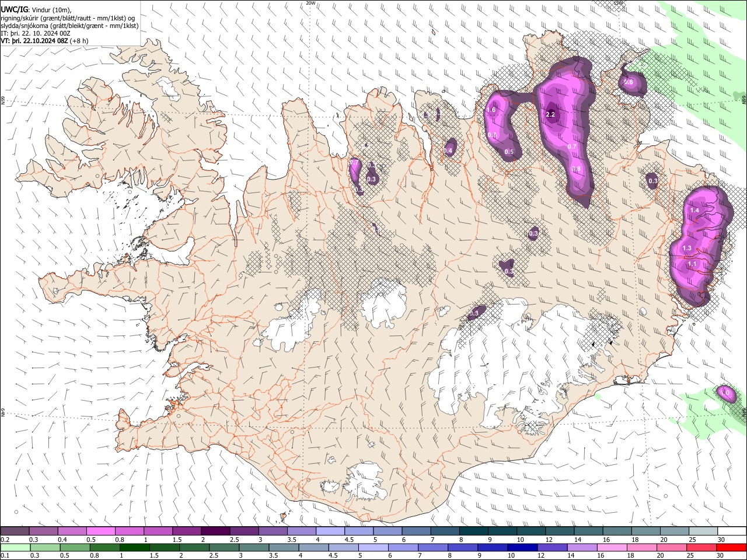Click the 1.6 precipitation value on the map

tap(491, 110)
